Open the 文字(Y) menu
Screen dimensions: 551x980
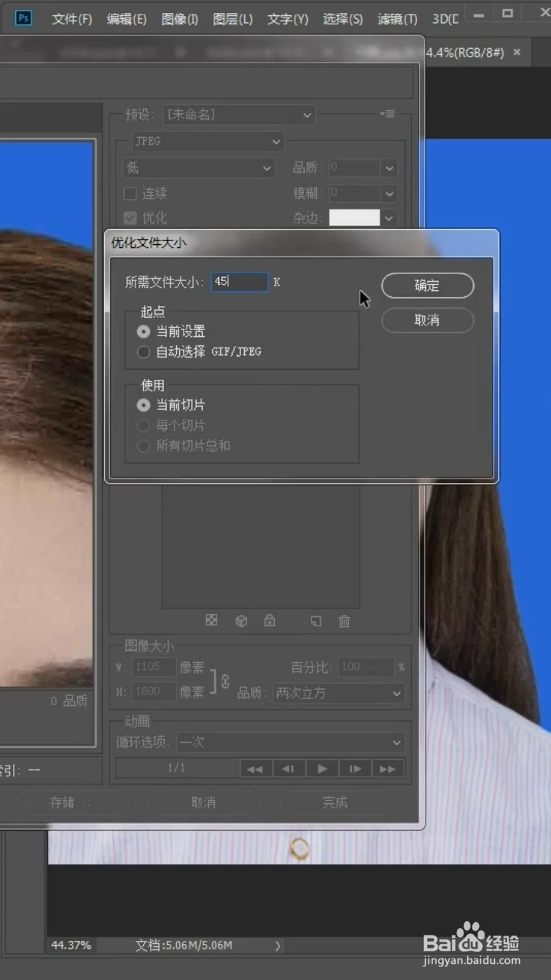pyautogui.click(x=288, y=19)
